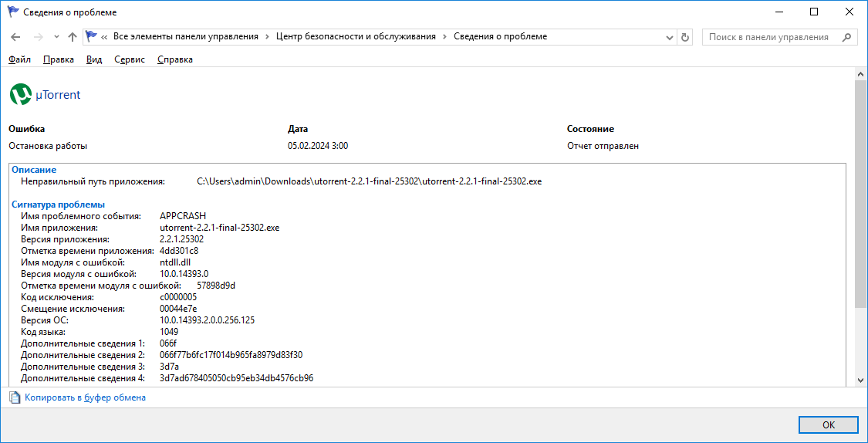Click the scrollbar up arrow
The image size is (868, 443).
861,73
